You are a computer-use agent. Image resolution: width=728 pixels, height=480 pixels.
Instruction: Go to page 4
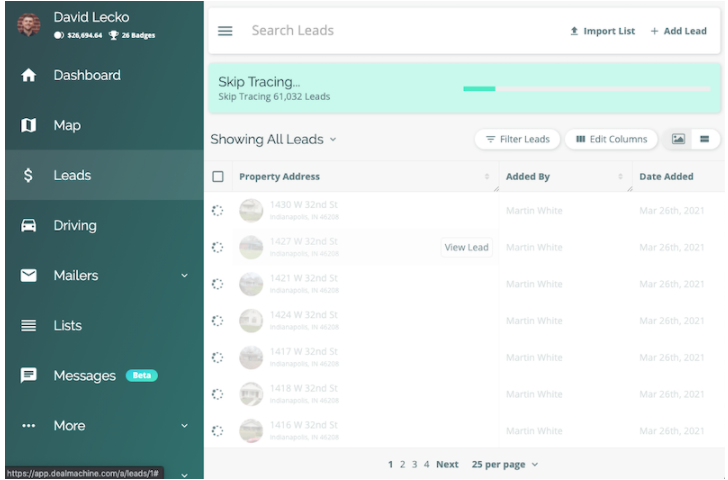tap(426, 465)
